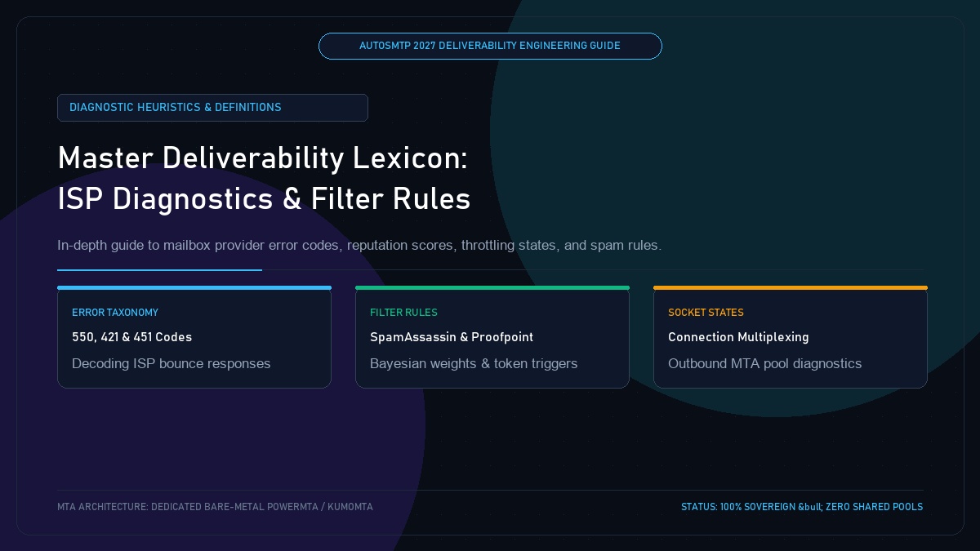
Task: Click 'Decoding ISP bounce responses' text
Action: coord(171,363)
